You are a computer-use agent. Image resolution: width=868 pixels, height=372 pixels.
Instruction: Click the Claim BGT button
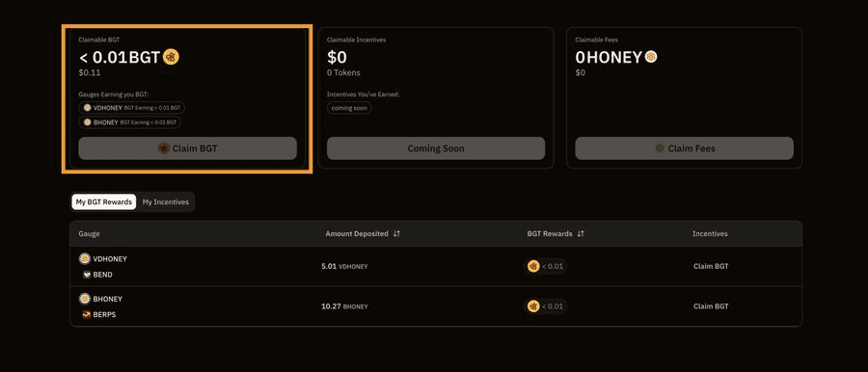point(188,148)
